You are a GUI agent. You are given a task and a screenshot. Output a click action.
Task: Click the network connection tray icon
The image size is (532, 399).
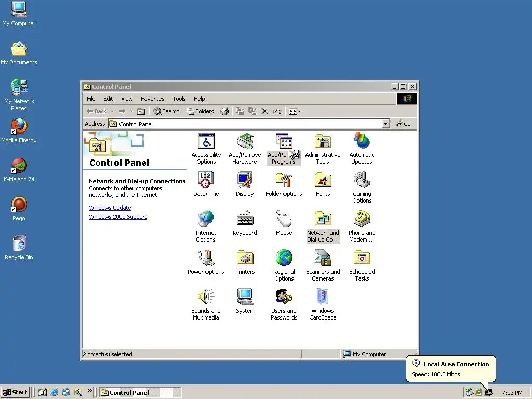(x=488, y=393)
